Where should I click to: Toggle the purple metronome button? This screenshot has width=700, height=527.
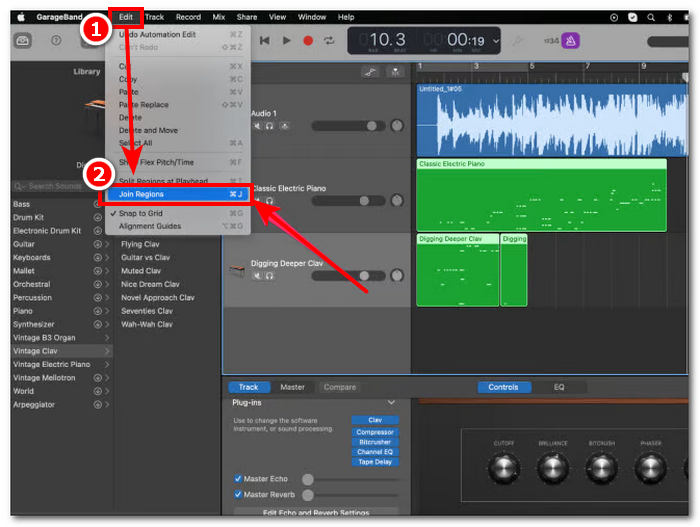point(571,41)
